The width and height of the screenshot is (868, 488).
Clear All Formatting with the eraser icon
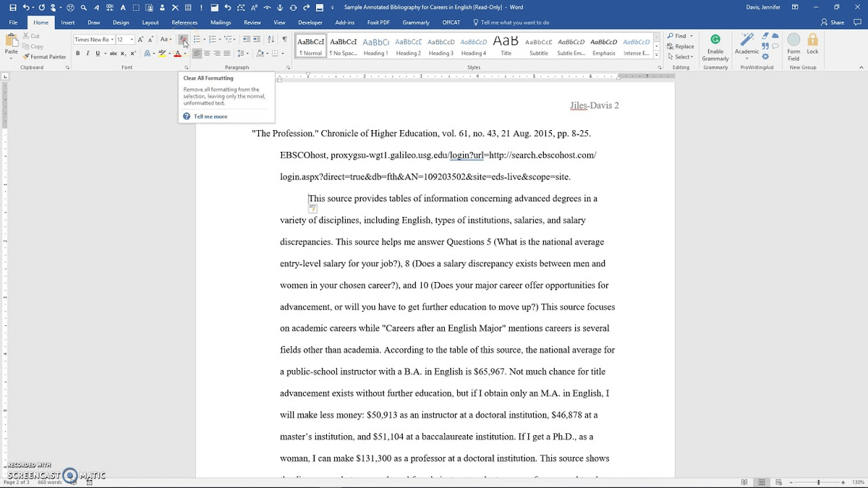tap(182, 38)
